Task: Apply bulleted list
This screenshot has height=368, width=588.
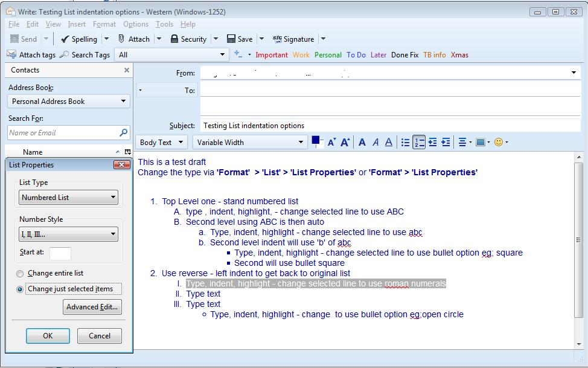Action: 405,143
